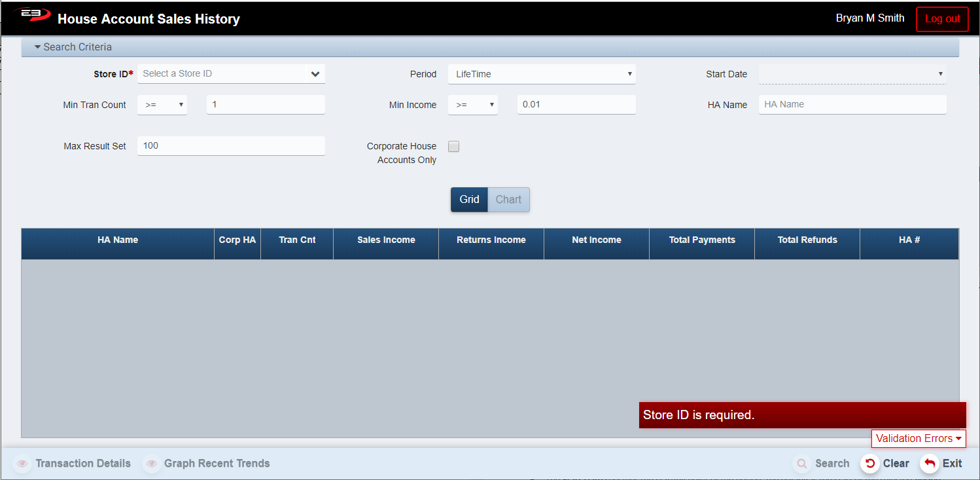Change the Min Tran Count operator dropdown

162,105
